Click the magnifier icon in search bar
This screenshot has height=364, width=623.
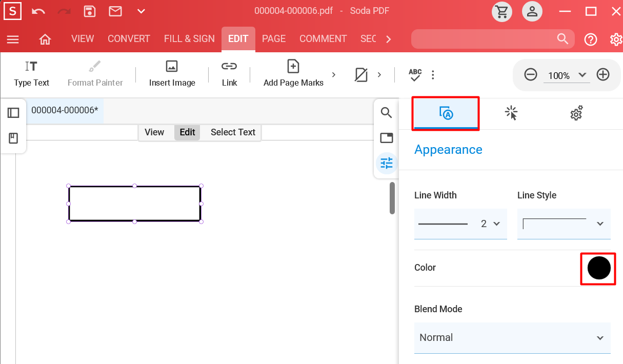coord(562,39)
